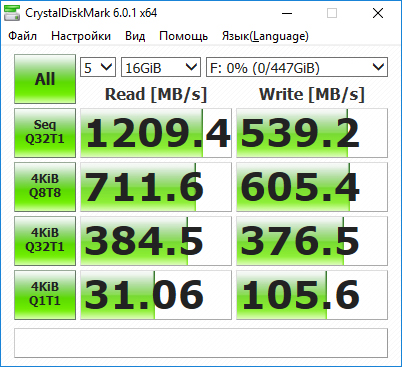The height and width of the screenshot is (367, 402).
Task: Click the sequential read result 1209.4
Action: tap(156, 133)
